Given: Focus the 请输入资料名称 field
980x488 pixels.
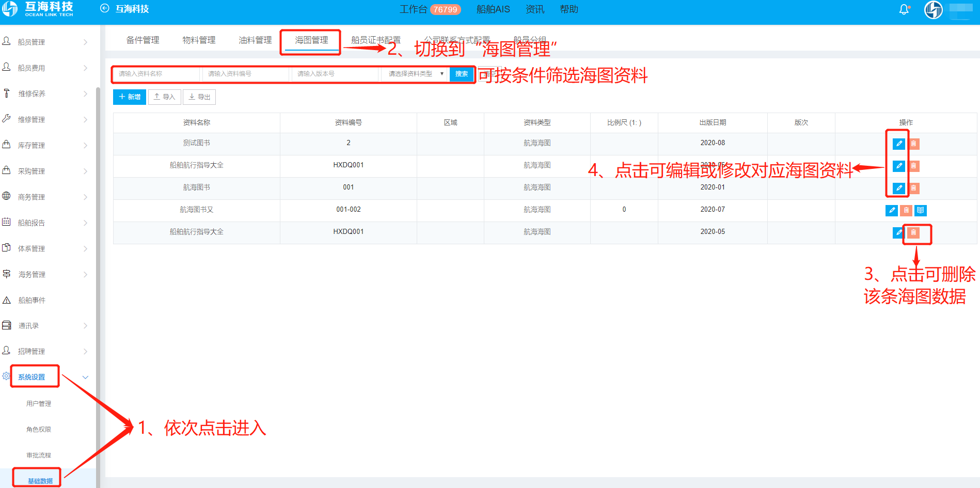Looking at the screenshot, I should click(156, 74).
